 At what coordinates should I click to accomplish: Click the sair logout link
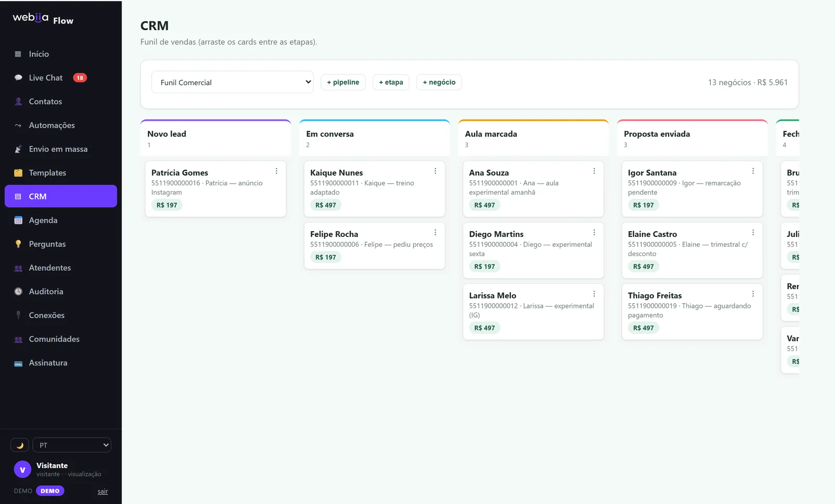pyautogui.click(x=103, y=491)
